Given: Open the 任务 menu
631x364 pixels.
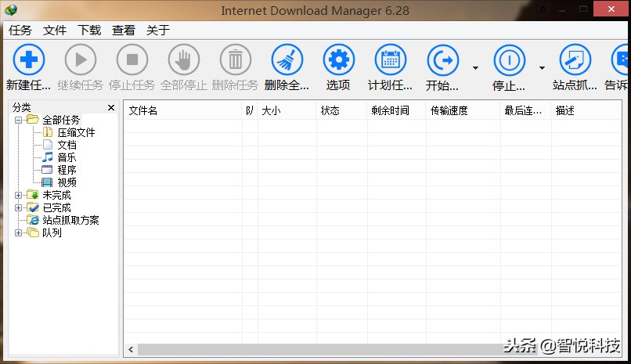Looking at the screenshot, I should click(20, 31).
